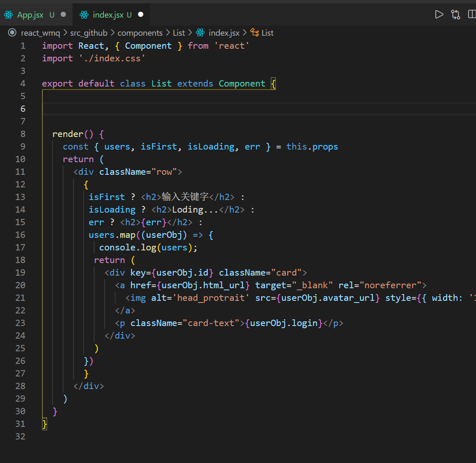Click the split editor icon

pyautogui.click(x=472, y=15)
